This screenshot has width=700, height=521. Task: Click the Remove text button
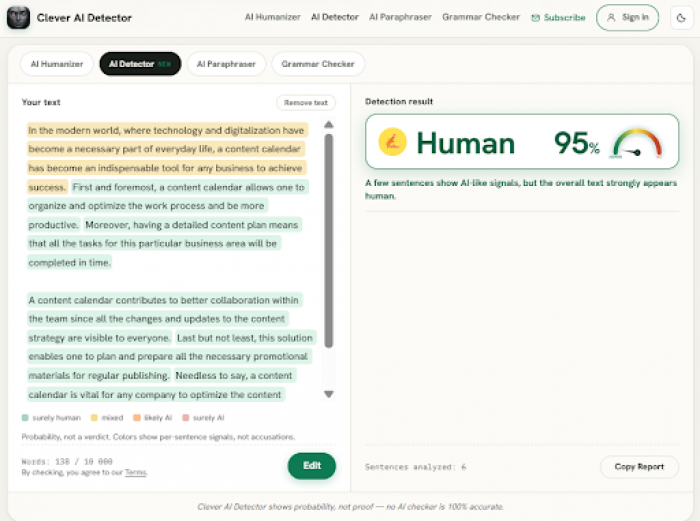pos(306,103)
